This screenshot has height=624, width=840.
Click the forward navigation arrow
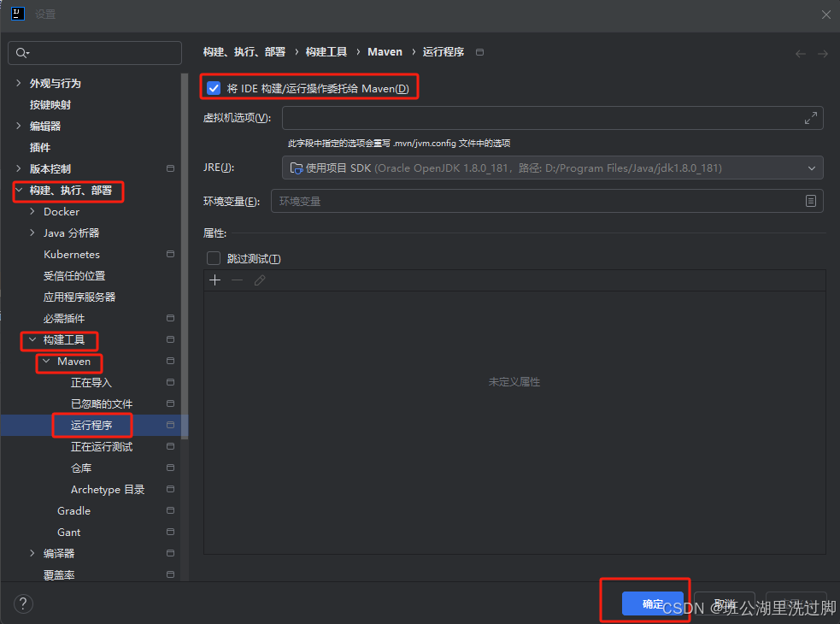click(x=822, y=54)
